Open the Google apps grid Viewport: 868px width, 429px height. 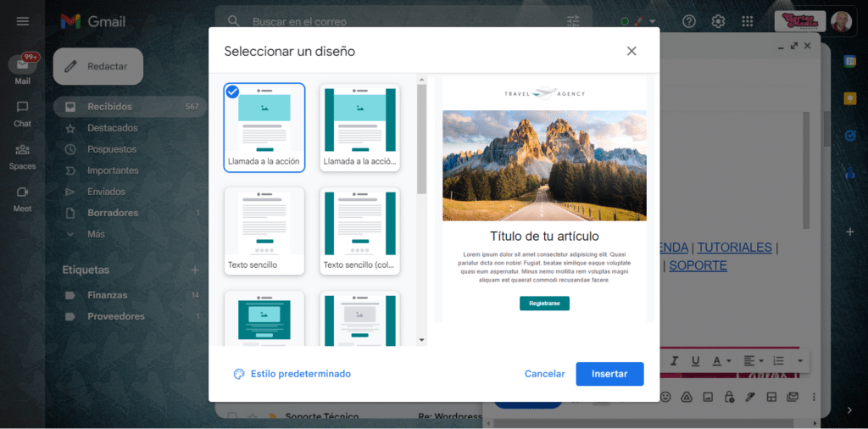tap(748, 21)
